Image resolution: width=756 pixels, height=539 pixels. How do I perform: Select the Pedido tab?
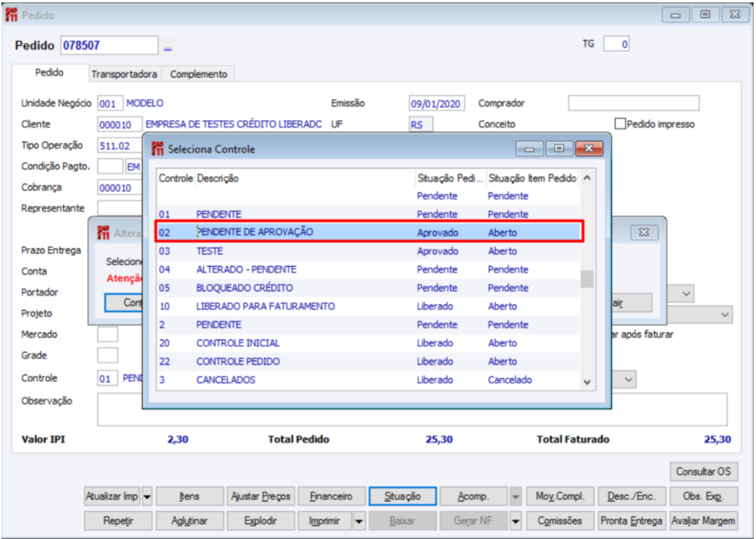(49, 72)
